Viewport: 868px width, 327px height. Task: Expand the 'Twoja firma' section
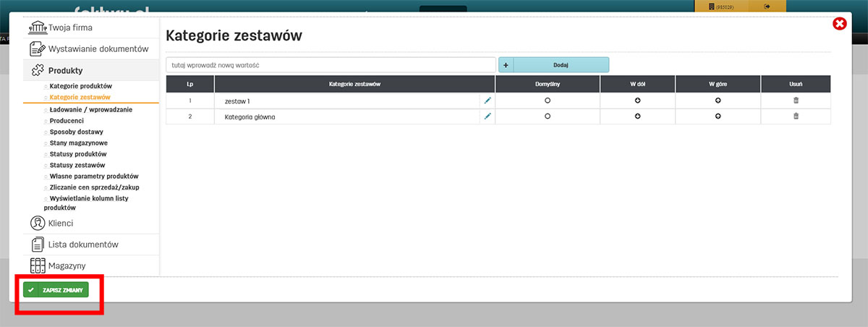coord(69,27)
